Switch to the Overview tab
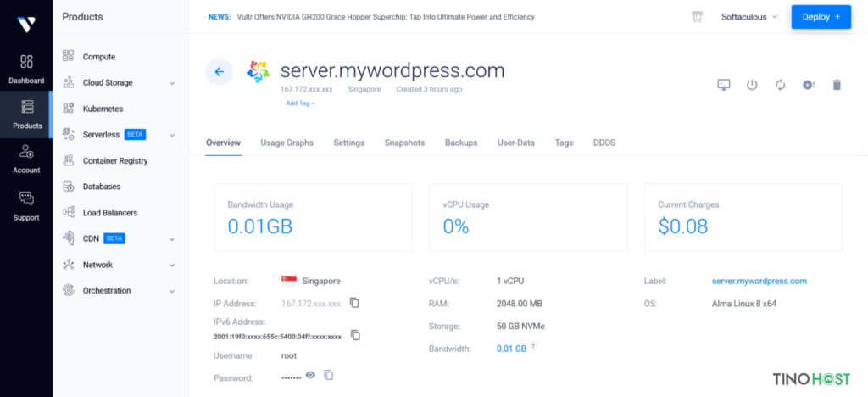The image size is (868, 397). click(x=223, y=143)
